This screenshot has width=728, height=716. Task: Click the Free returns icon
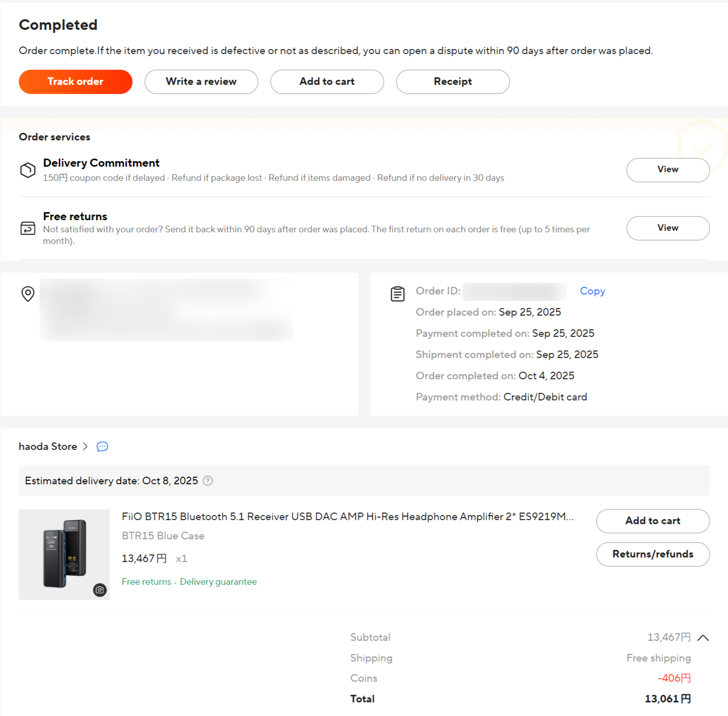click(x=28, y=228)
